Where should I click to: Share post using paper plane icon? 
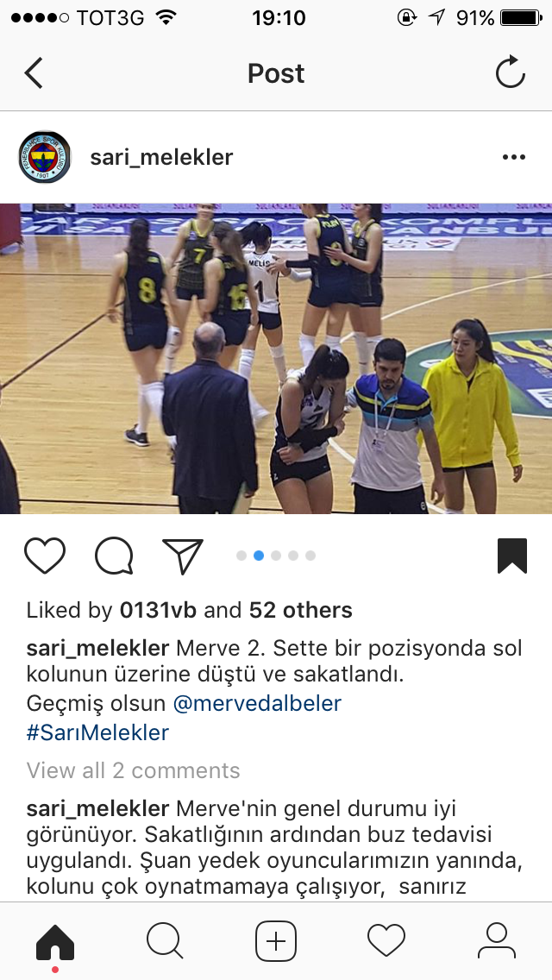click(x=183, y=556)
